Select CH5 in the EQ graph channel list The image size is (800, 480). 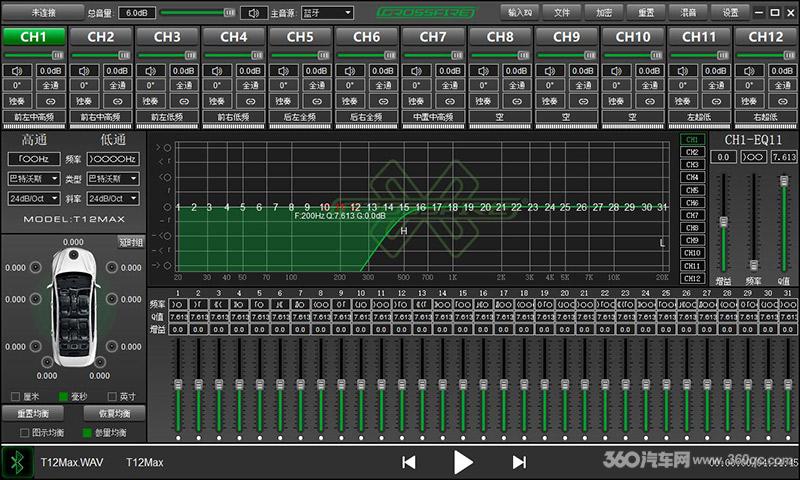[x=692, y=190]
